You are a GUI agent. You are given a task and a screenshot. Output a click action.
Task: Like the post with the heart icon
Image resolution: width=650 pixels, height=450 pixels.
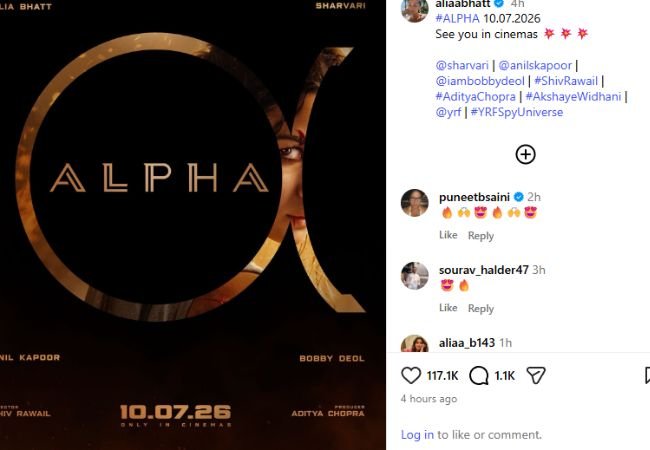point(411,375)
